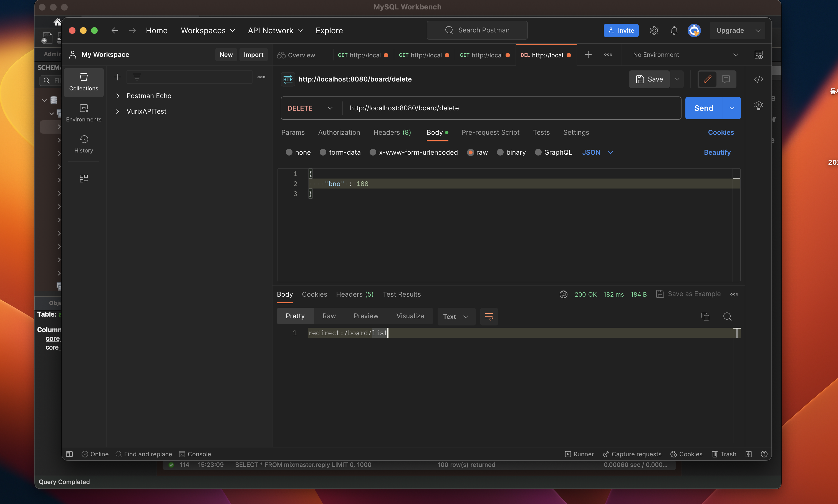Open Postman settings gear icon
The height and width of the screenshot is (504, 838).
[654, 30]
